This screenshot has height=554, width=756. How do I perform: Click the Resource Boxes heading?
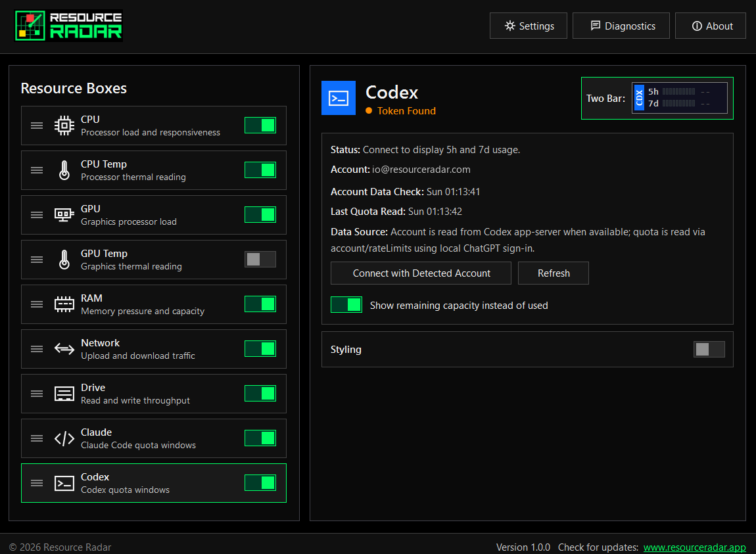pyautogui.click(x=74, y=88)
